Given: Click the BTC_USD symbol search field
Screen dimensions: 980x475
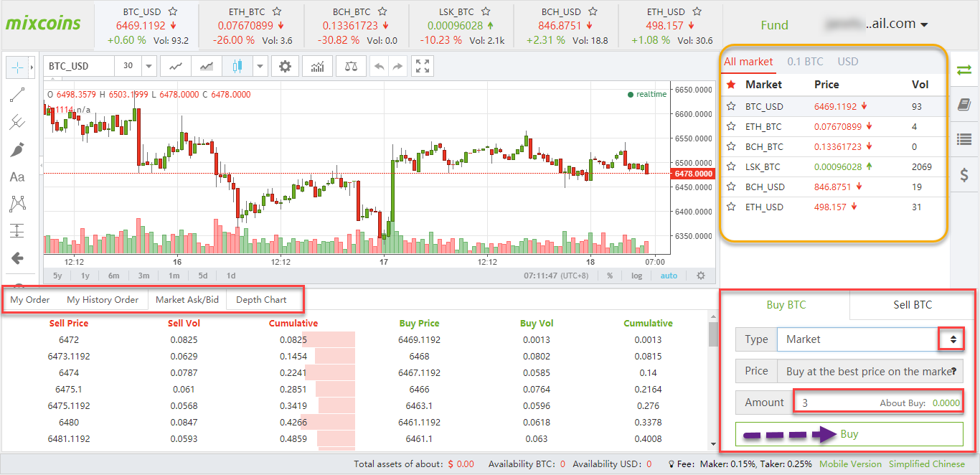Looking at the screenshot, I should click(x=78, y=67).
